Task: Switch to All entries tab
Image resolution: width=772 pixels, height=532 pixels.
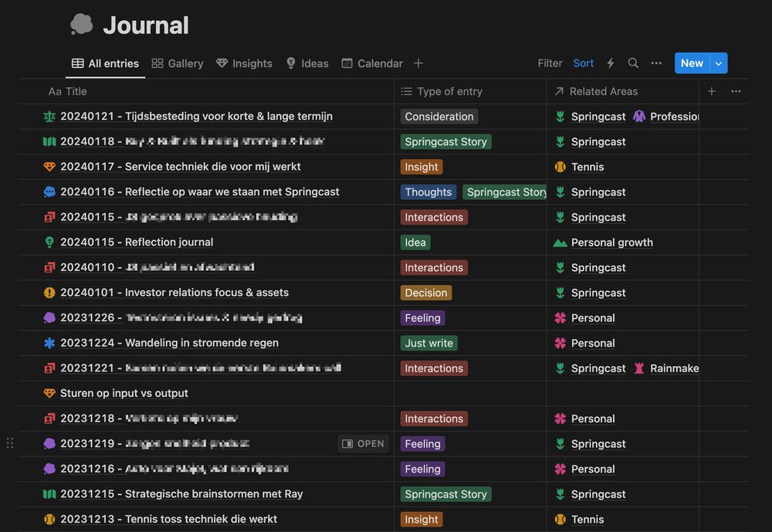Action: tap(105, 63)
